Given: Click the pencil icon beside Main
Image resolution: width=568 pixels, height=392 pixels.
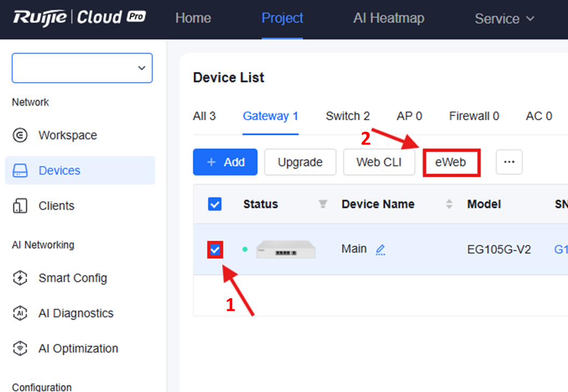Looking at the screenshot, I should point(380,250).
